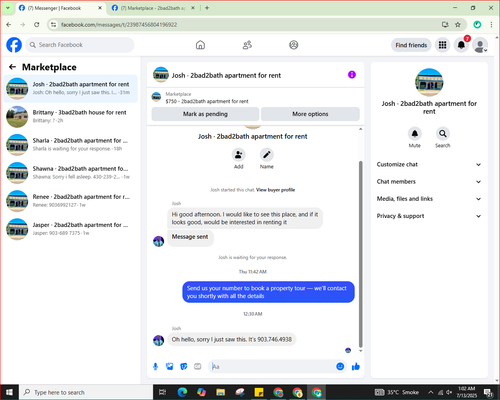Click the Facebook logo icon
Viewport: 500px width, 400px height.
(14, 45)
